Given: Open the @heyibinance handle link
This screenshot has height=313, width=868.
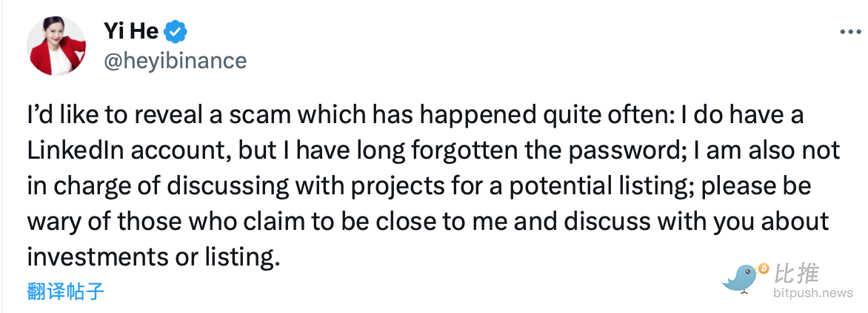Looking at the screenshot, I should point(175,61).
